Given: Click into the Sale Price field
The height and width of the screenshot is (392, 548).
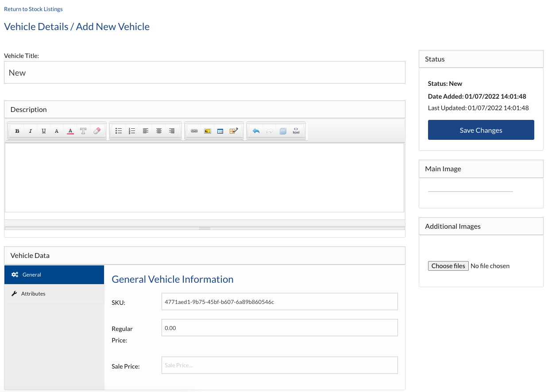Looking at the screenshot, I should [279, 365].
